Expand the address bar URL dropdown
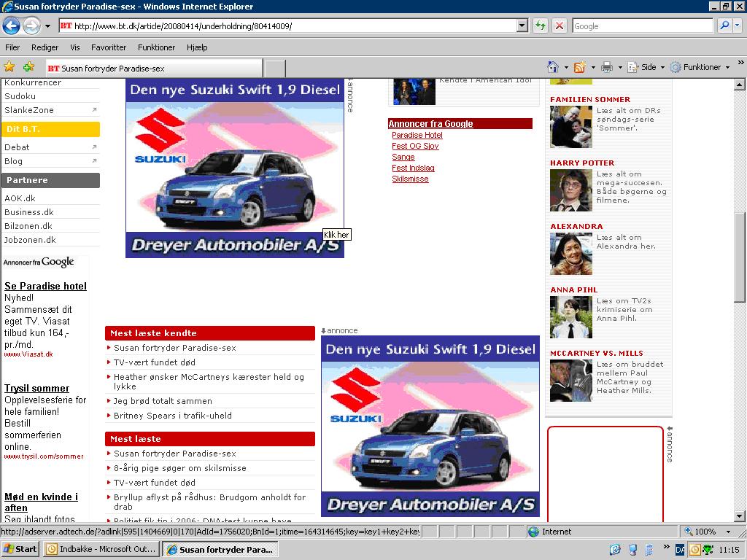The image size is (747, 560). click(x=522, y=26)
